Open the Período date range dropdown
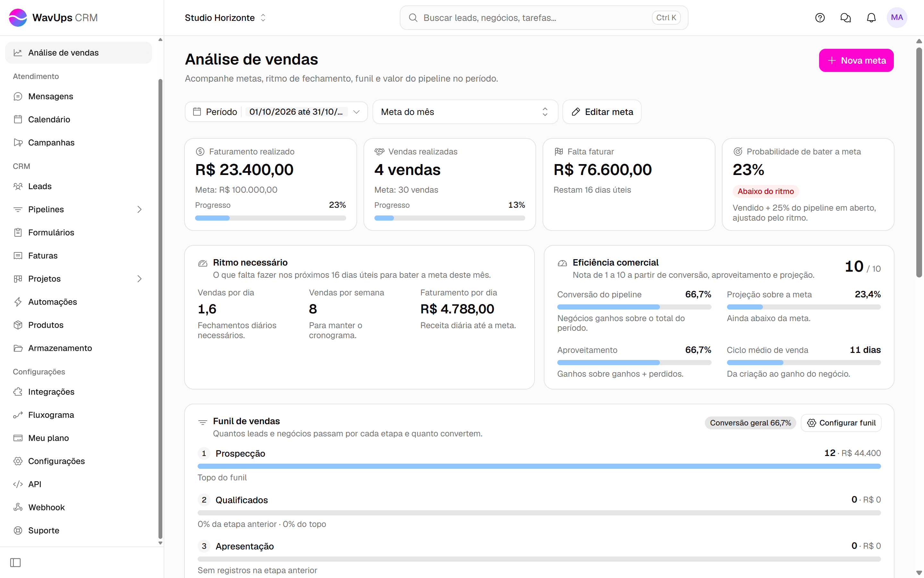 pos(276,112)
